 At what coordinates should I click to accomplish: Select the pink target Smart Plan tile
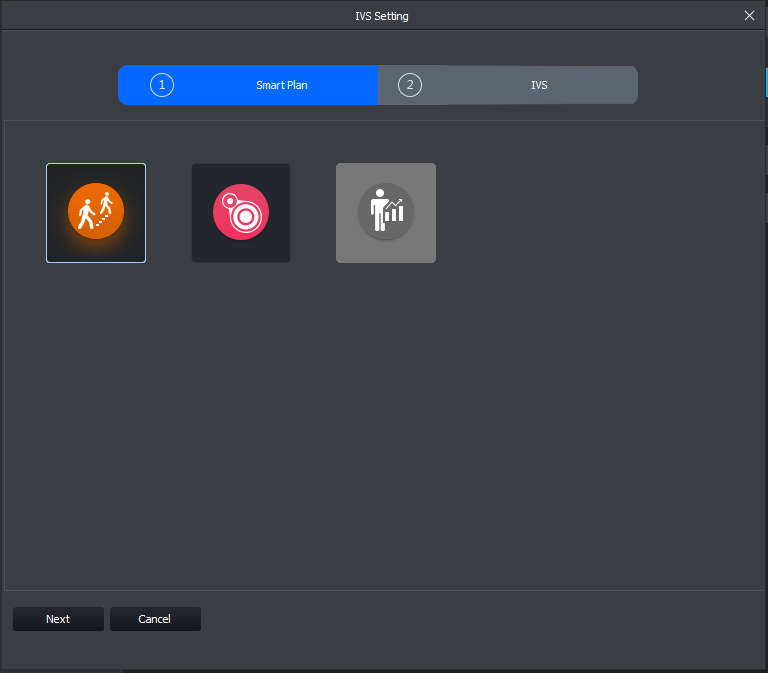click(241, 213)
